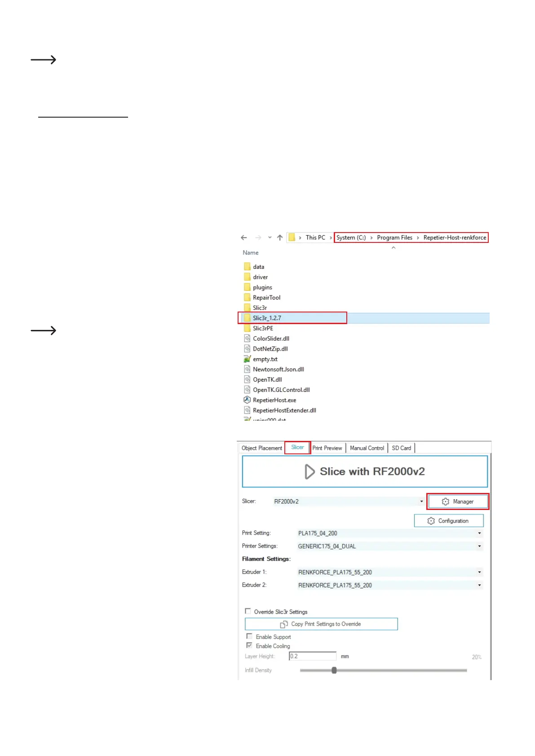
Task: Select DotNetZip.dll file icon
Action: (x=247, y=349)
